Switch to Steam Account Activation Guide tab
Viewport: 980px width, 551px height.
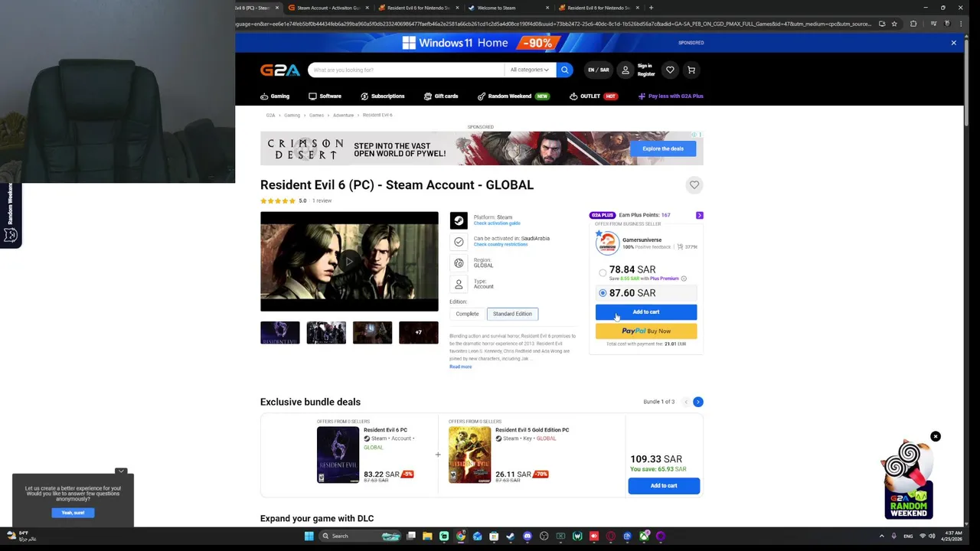click(328, 8)
